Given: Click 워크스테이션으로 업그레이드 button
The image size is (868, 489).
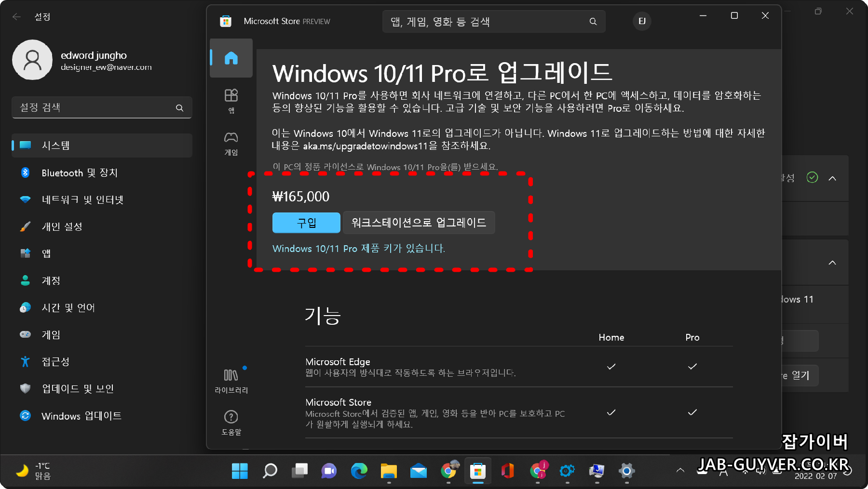Looking at the screenshot, I should (419, 223).
